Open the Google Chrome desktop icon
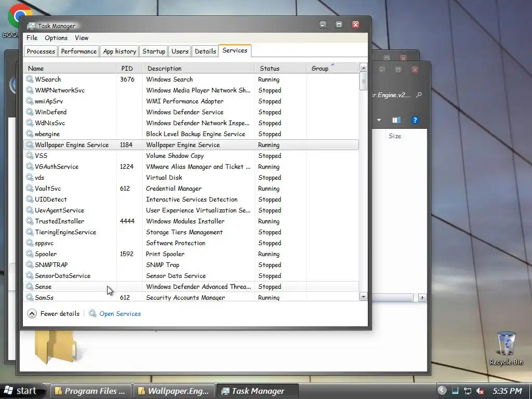This screenshot has width=532, height=399. [x=19, y=16]
